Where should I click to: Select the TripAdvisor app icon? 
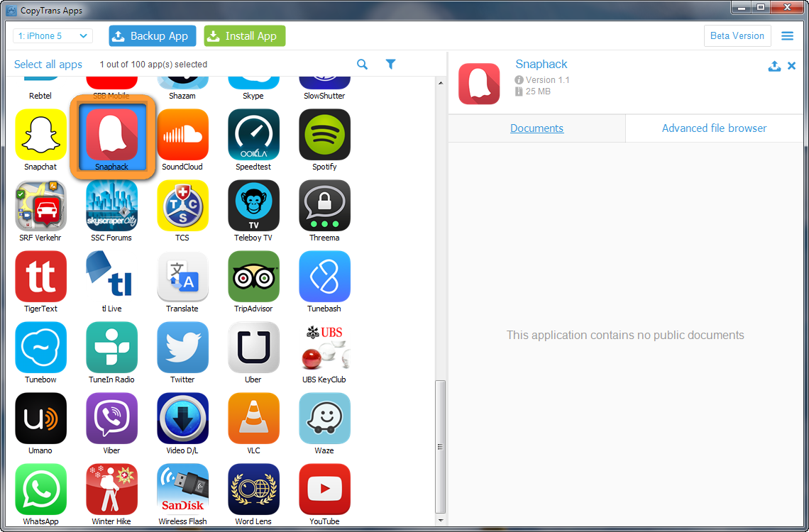click(x=254, y=277)
